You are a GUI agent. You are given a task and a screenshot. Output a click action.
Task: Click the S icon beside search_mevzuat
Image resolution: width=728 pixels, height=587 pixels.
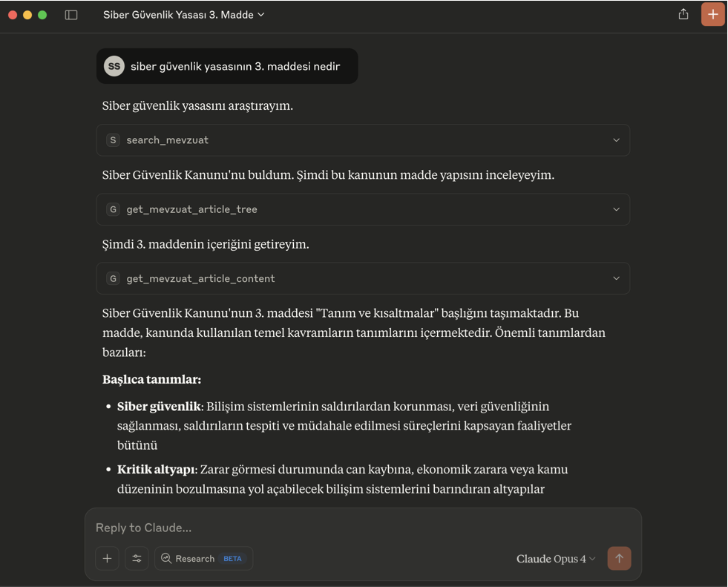click(113, 140)
